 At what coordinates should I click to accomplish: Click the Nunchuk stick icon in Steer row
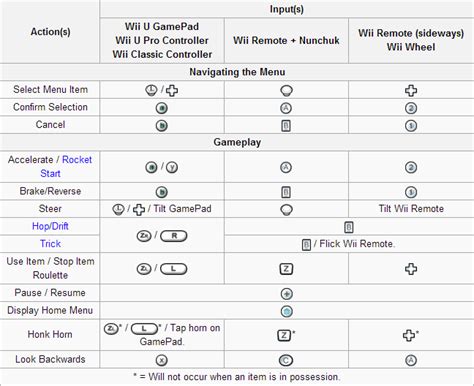[287, 210]
